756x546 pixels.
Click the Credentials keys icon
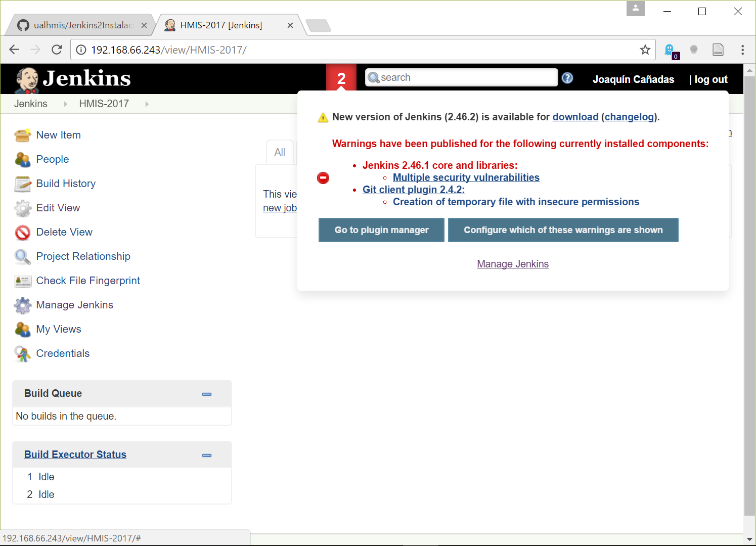point(23,354)
